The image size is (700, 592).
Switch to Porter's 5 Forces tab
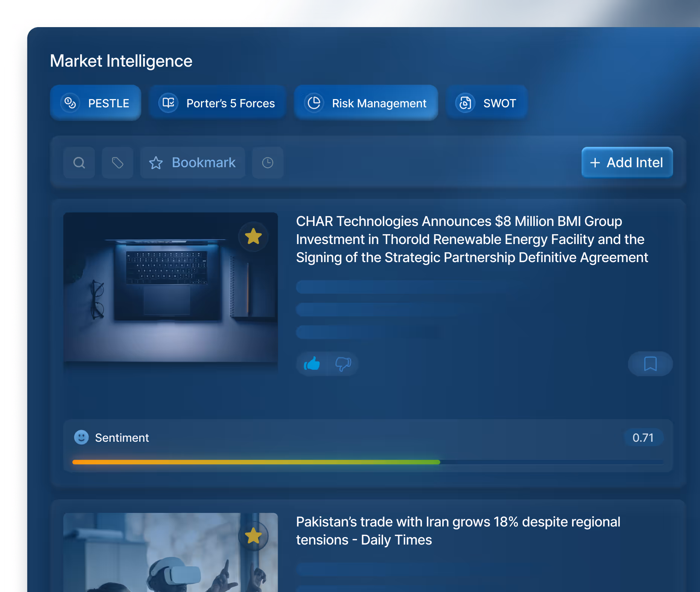tap(218, 103)
